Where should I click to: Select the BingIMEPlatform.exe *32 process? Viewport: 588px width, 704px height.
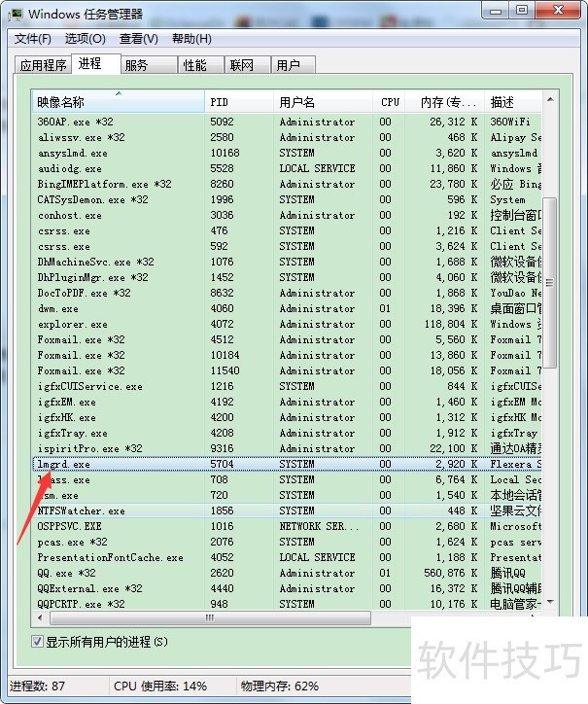(287, 184)
